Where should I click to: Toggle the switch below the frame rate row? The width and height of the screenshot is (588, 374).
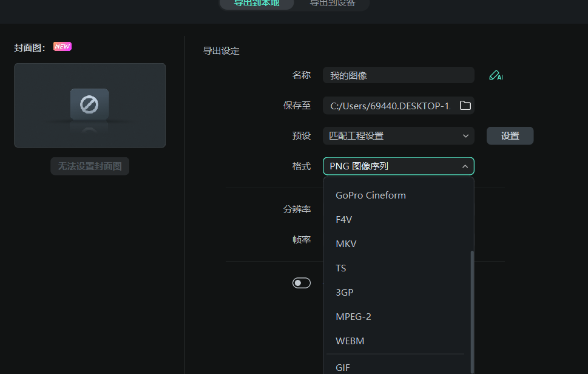[302, 283]
